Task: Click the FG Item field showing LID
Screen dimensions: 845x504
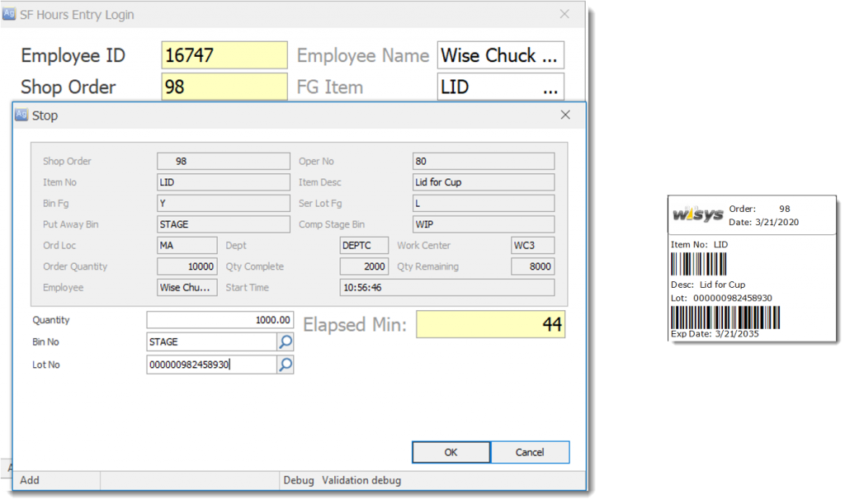Action: (500, 87)
